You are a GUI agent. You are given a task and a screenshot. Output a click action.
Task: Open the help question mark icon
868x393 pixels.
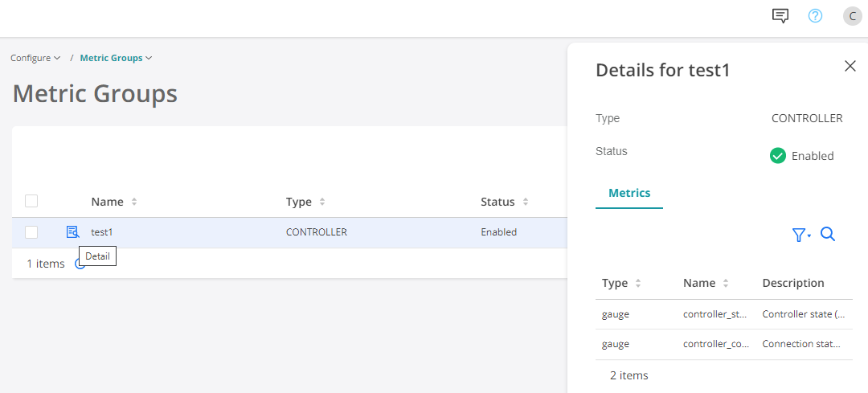(815, 16)
